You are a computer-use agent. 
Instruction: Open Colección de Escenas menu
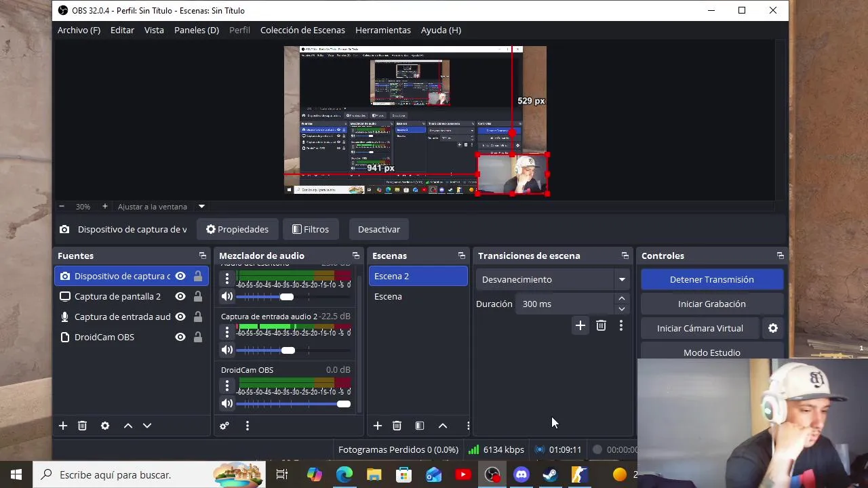(x=302, y=30)
